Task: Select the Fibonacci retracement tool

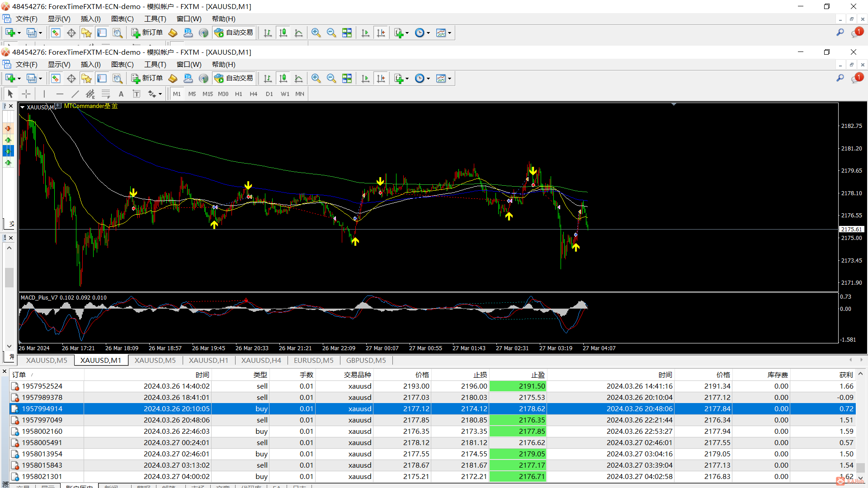Action: coord(106,94)
